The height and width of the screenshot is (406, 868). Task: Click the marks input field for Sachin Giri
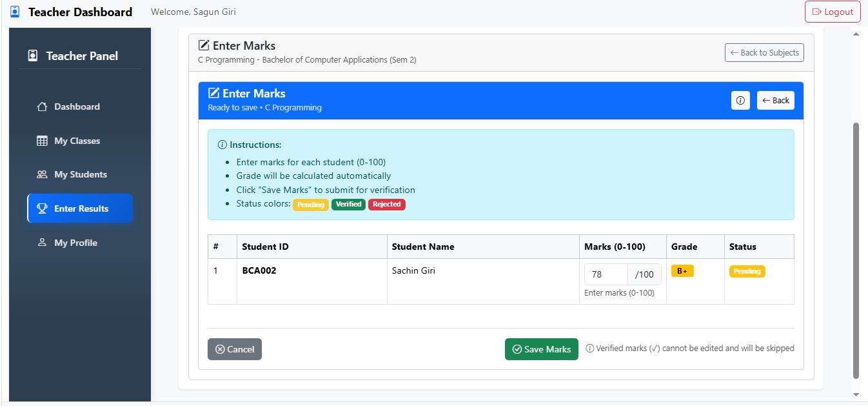pyautogui.click(x=606, y=274)
